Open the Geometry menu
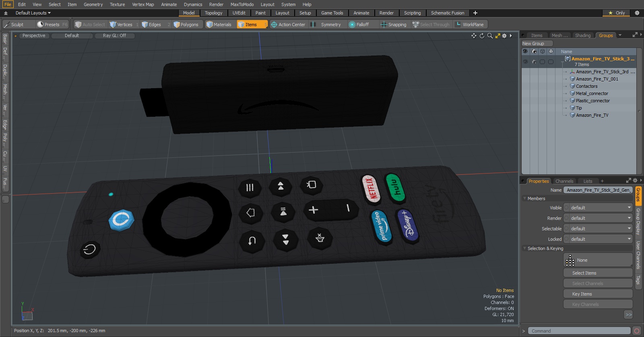The height and width of the screenshot is (337, 644). [93, 4]
